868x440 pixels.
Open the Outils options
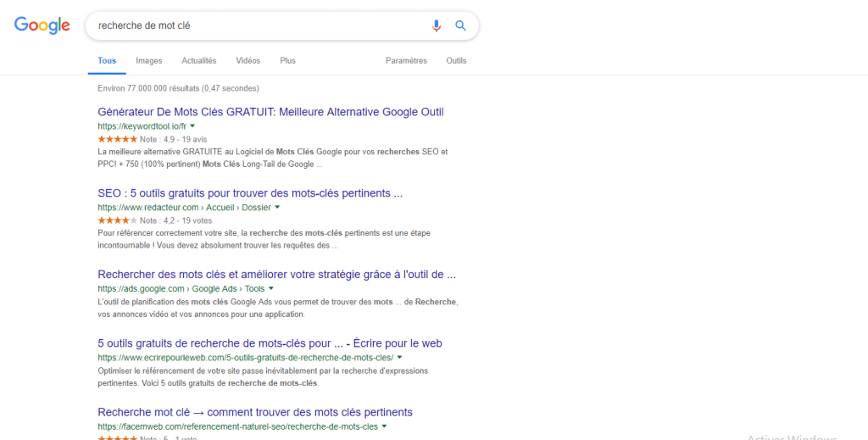point(456,61)
